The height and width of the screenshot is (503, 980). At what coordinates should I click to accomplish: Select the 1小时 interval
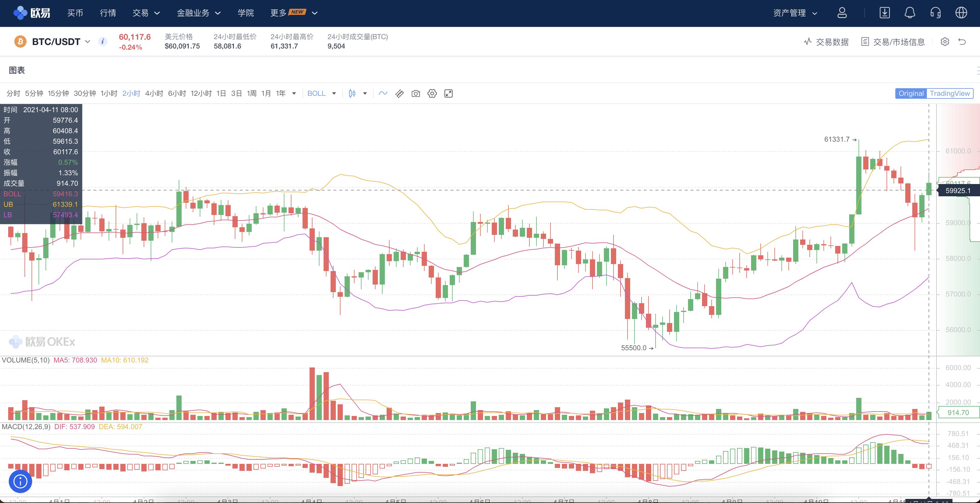(109, 93)
